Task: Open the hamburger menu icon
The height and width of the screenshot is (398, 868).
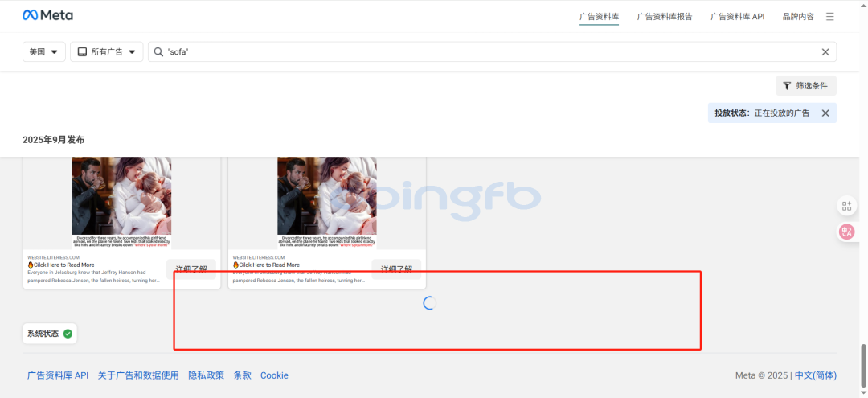Action: point(829,16)
